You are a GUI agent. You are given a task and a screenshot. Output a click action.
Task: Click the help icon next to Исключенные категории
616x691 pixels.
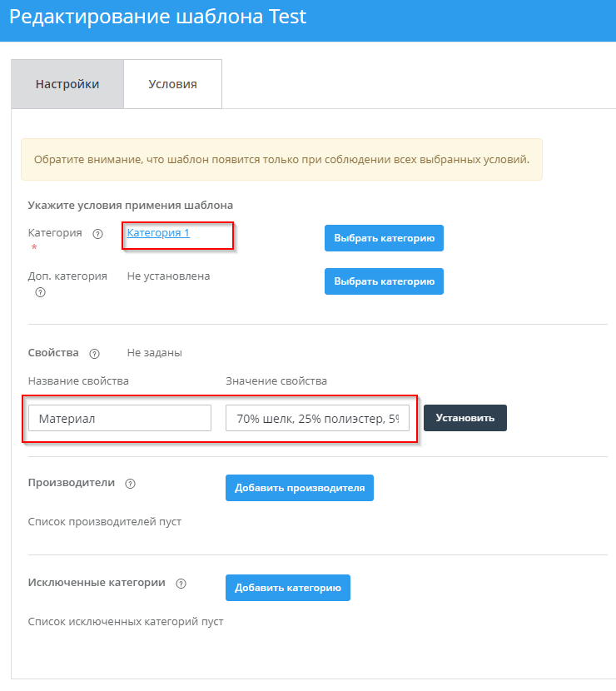pyautogui.click(x=181, y=584)
